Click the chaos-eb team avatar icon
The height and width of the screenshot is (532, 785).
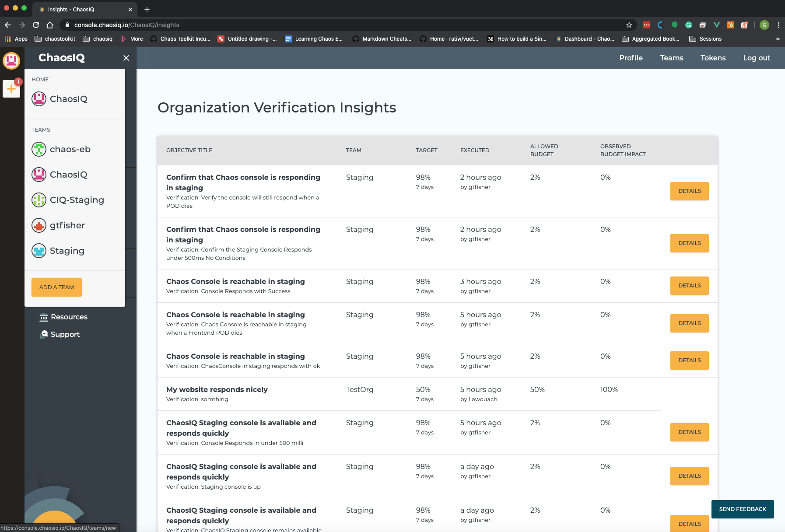(x=39, y=149)
